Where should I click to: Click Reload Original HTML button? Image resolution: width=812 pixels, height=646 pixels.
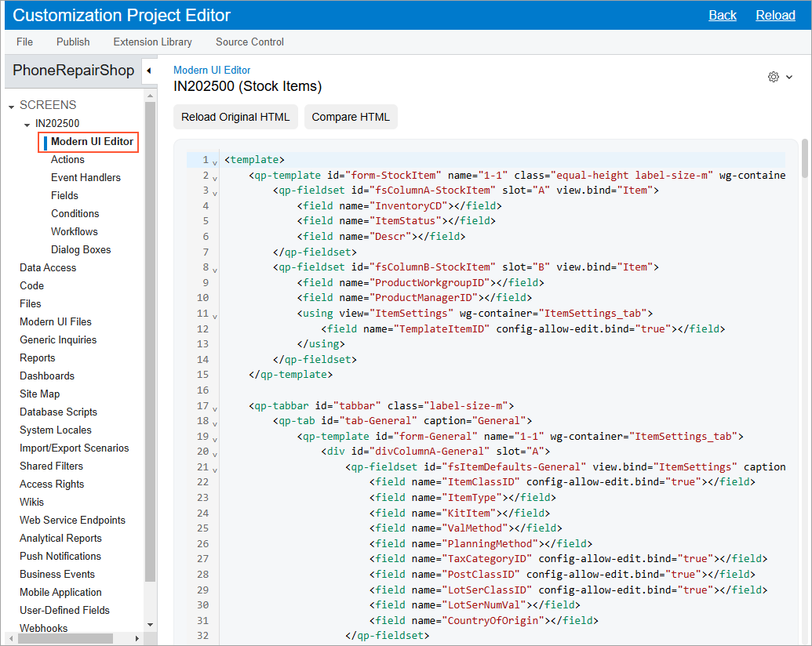pos(235,118)
